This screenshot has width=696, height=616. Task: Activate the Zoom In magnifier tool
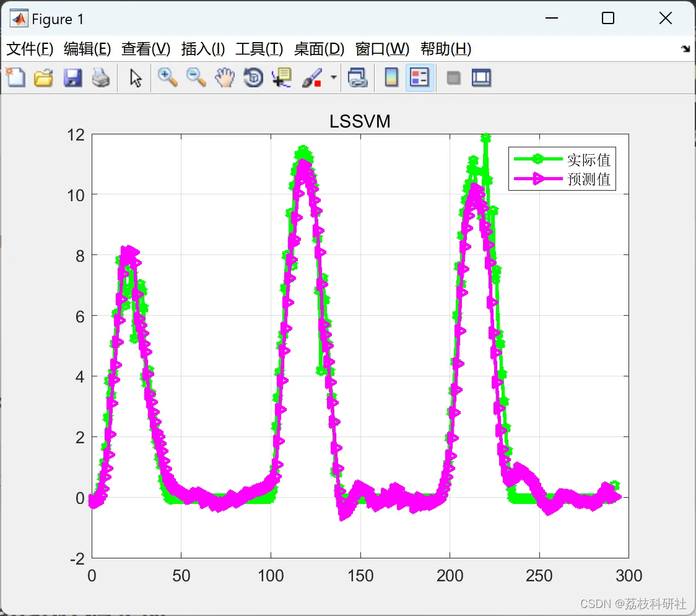click(167, 78)
